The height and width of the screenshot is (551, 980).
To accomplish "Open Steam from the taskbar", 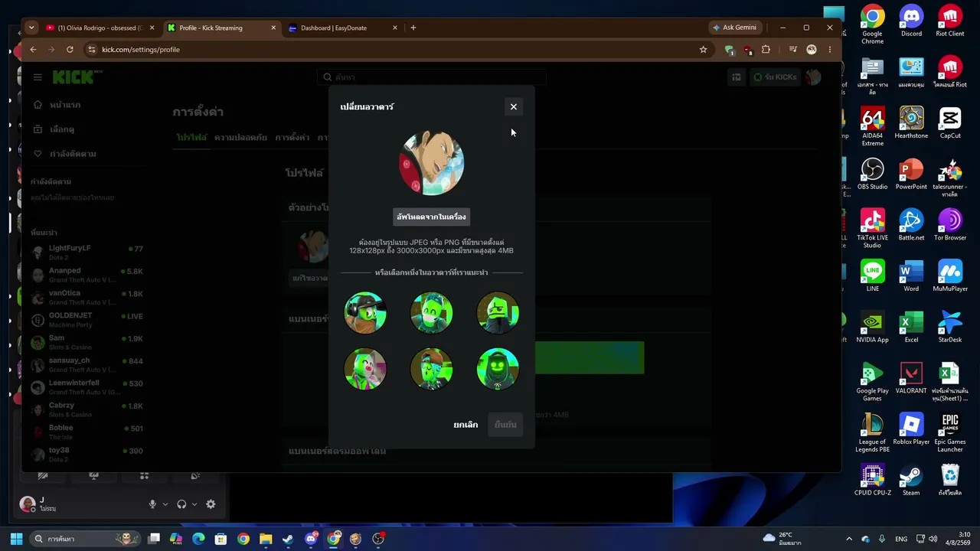I will [288, 539].
